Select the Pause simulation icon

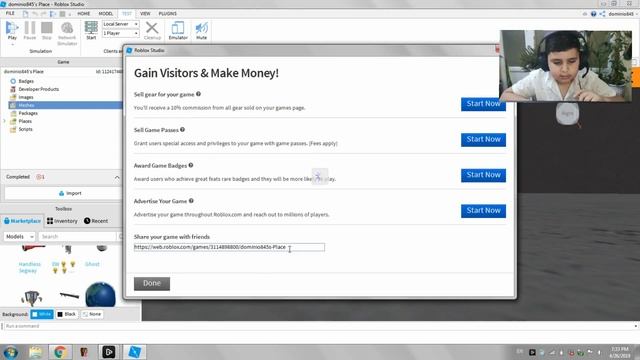click(x=30, y=31)
